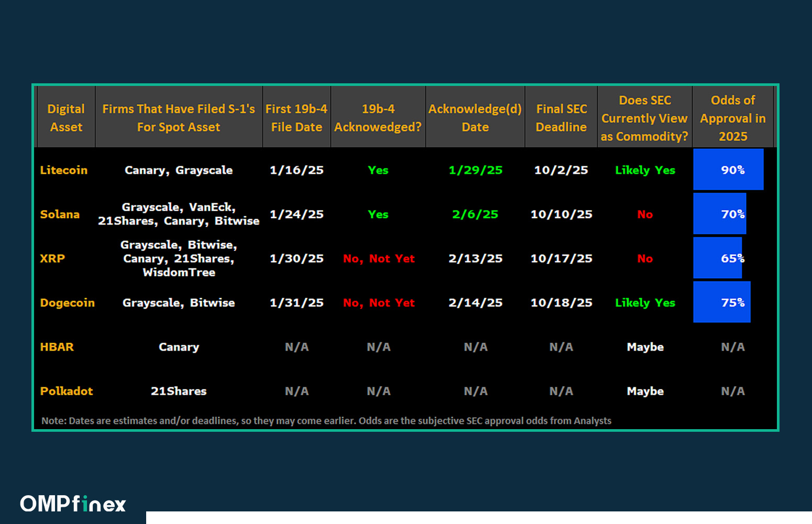812x524 pixels.
Task: Click the HBAR file date N/A cell
Action: click(x=297, y=347)
